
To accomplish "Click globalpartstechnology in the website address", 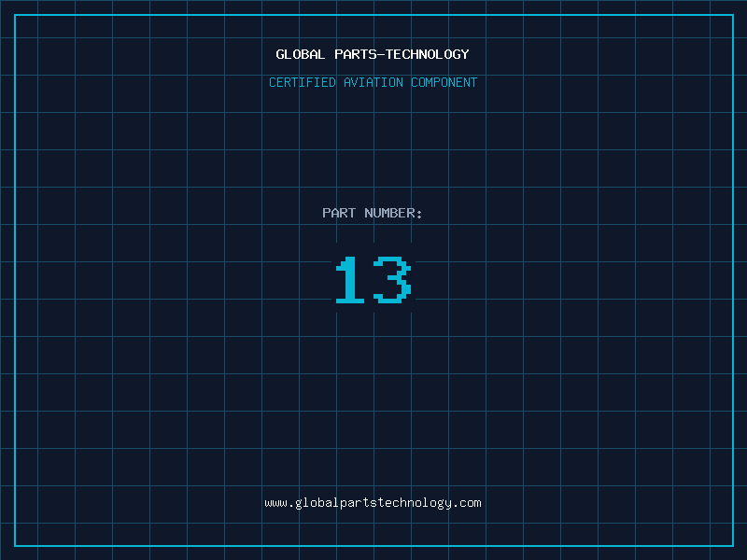I will coord(373,503).
